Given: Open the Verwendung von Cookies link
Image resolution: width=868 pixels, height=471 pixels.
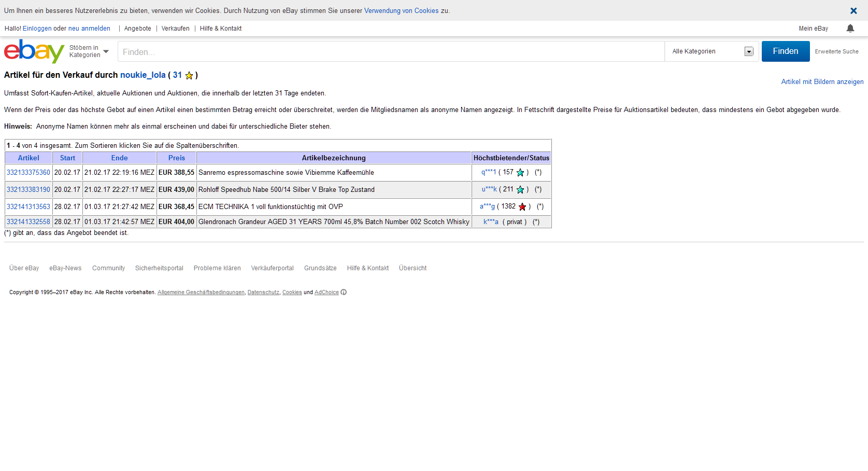Looking at the screenshot, I should [402, 10].
